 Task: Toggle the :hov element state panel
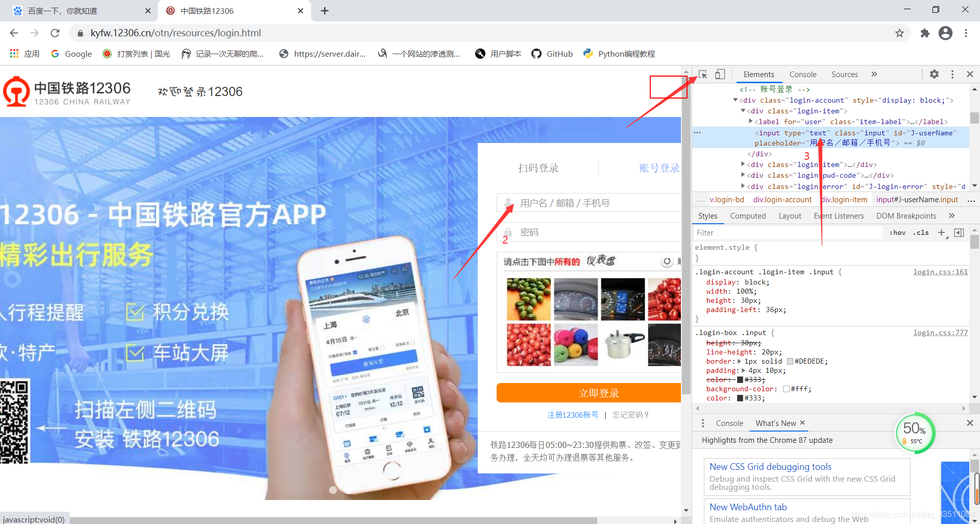tap(898, 233)
